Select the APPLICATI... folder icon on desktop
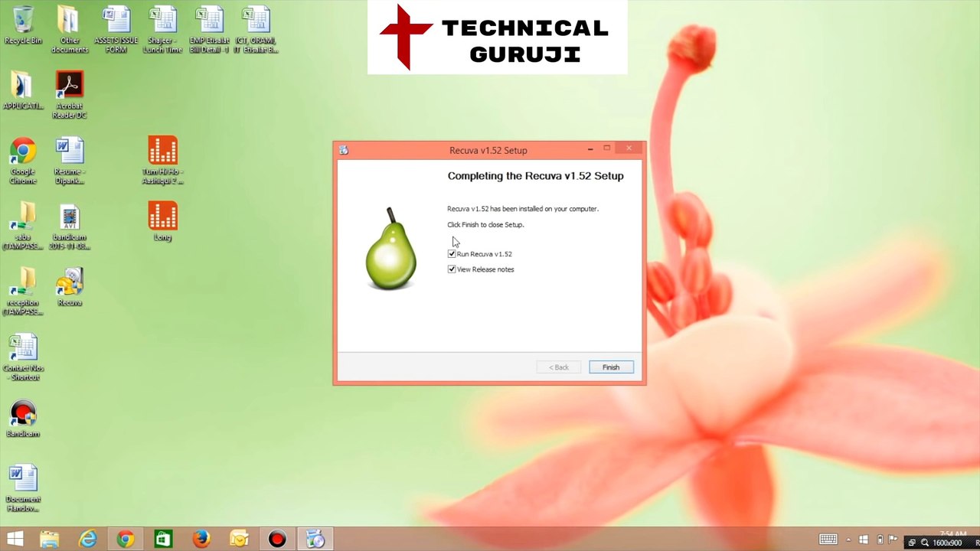 click(23, 90)
